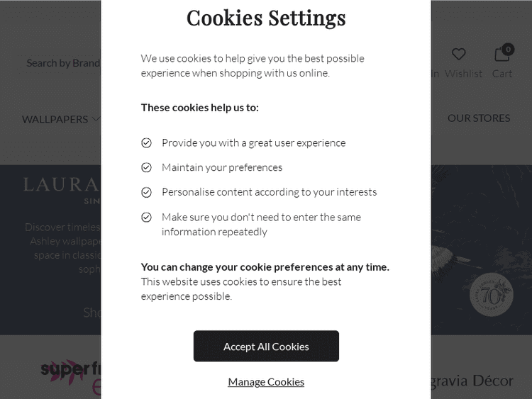
Task: Click the Cart text label
Action: [502, 74]
